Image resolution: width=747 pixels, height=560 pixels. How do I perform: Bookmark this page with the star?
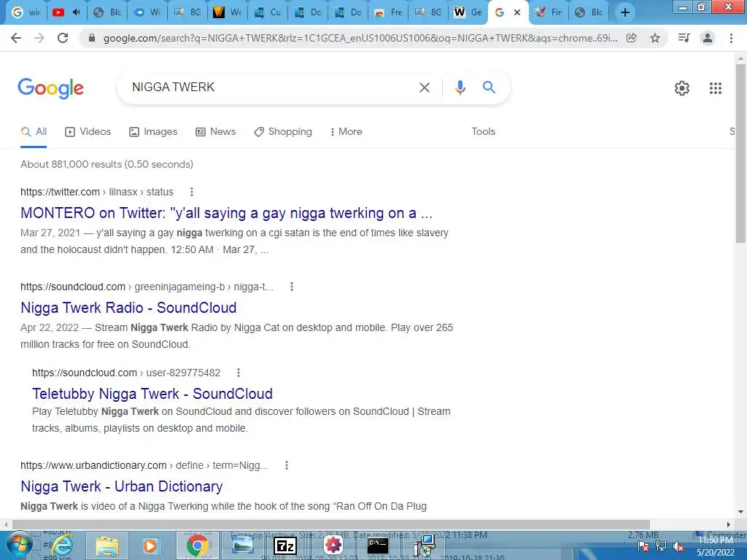coord(655,38)
